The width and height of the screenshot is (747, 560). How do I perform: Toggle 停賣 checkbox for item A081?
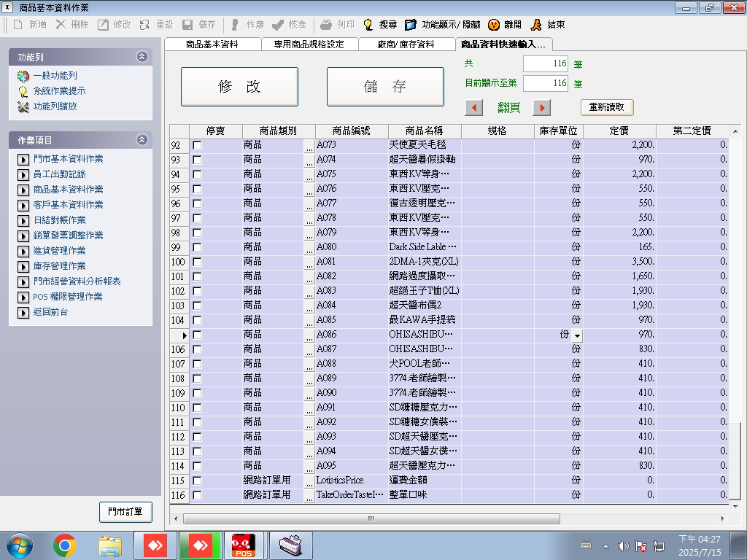tap(197, 262)
